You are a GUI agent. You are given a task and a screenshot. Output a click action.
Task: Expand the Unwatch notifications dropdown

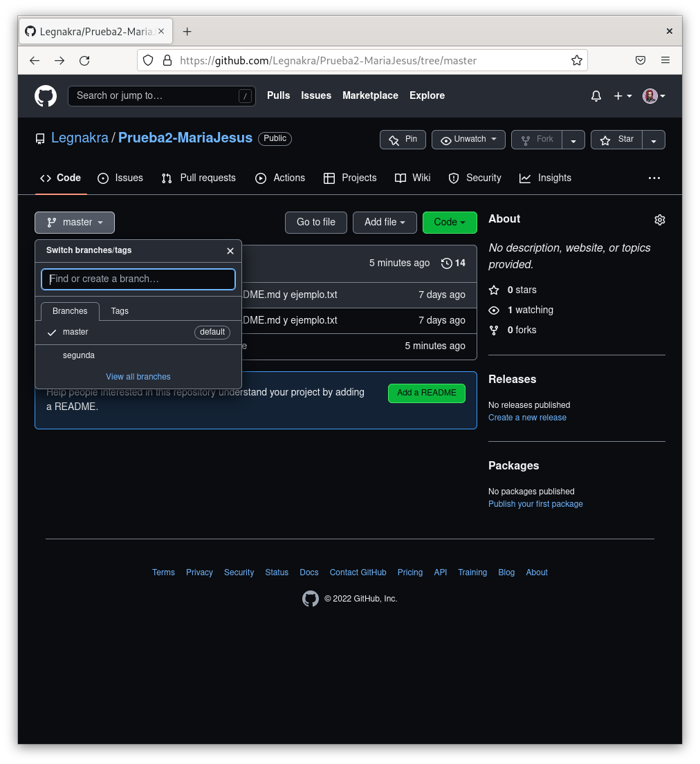pos(468,140)
